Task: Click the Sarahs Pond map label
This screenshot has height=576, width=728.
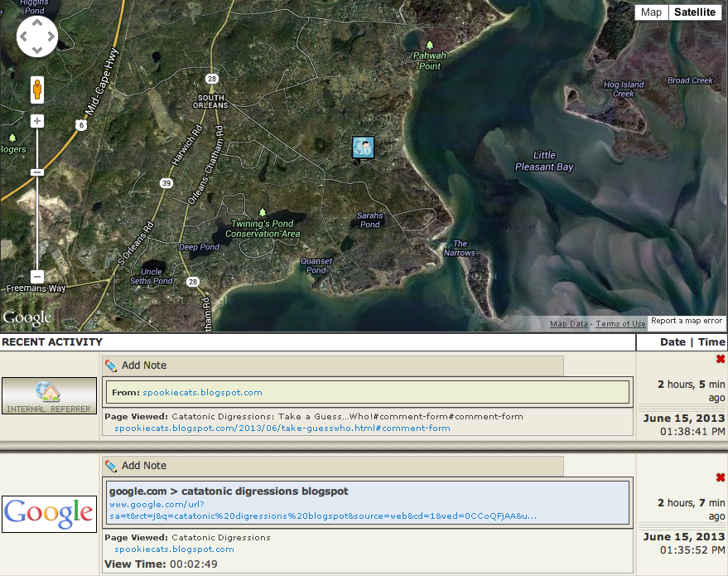Action: [369, 220]
